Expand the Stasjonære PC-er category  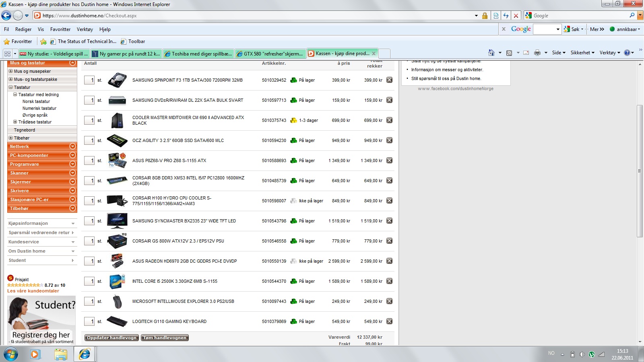[x=72, y=200]
